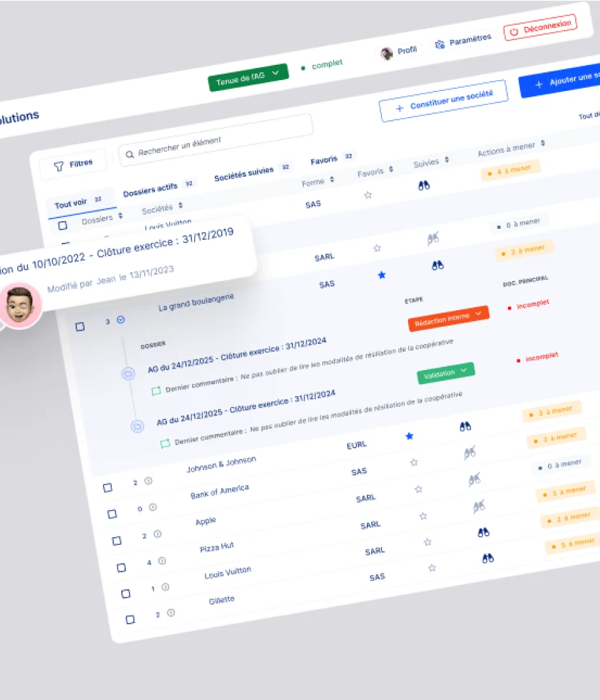
Task: Check the Louis Vuitton SARL row checkbox
Action: click(126, 593)
